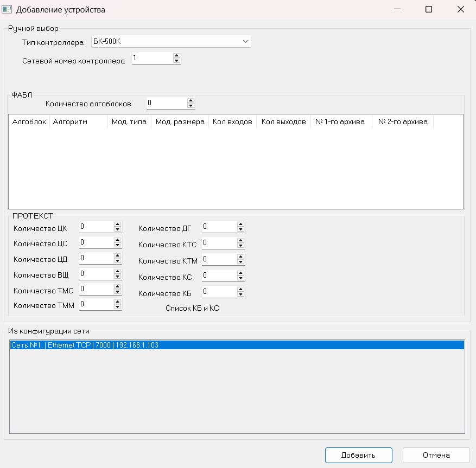Viewport: 476px width, 468px height.
Task: Increase Количество ДГ value
Action: click(240, 224)
